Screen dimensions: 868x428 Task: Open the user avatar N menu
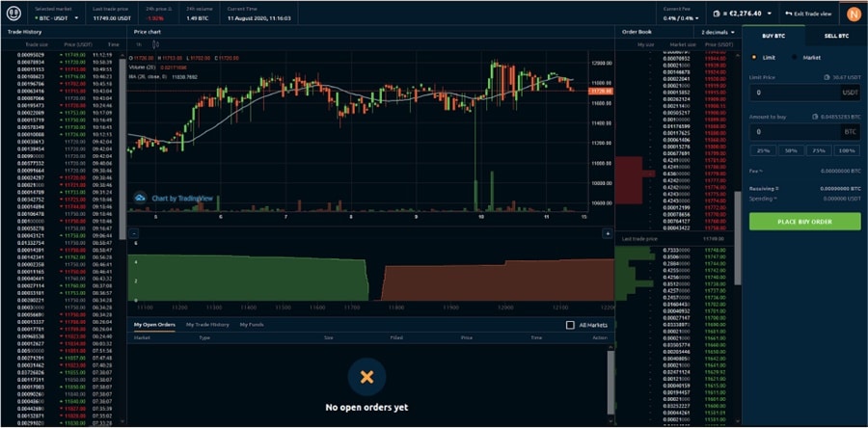point(853,13)
